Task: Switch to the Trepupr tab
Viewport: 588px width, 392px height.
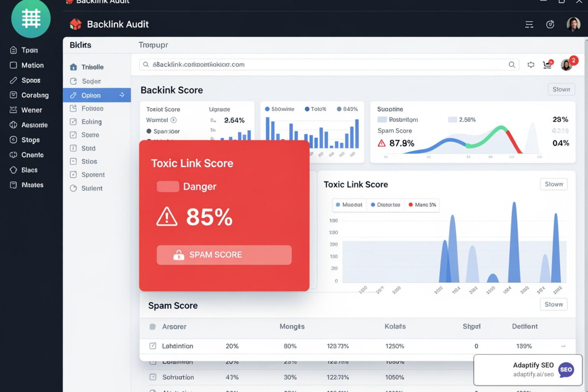Action: click(x=153, y=45)
